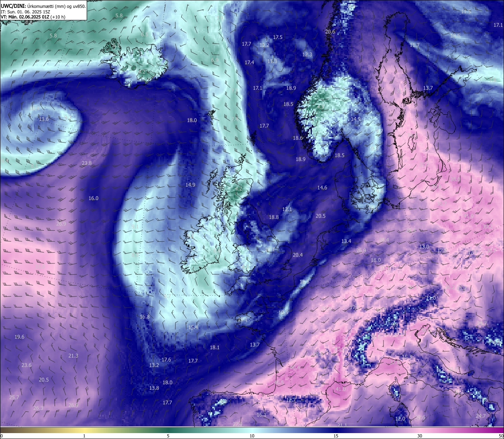The image size is (504, 439).
Task: Click the 18.1 value label
Action: (x=215, y=347)
